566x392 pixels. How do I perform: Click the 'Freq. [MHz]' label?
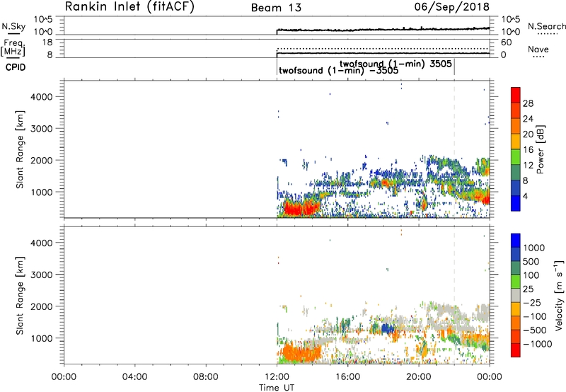tap(13, 47)
